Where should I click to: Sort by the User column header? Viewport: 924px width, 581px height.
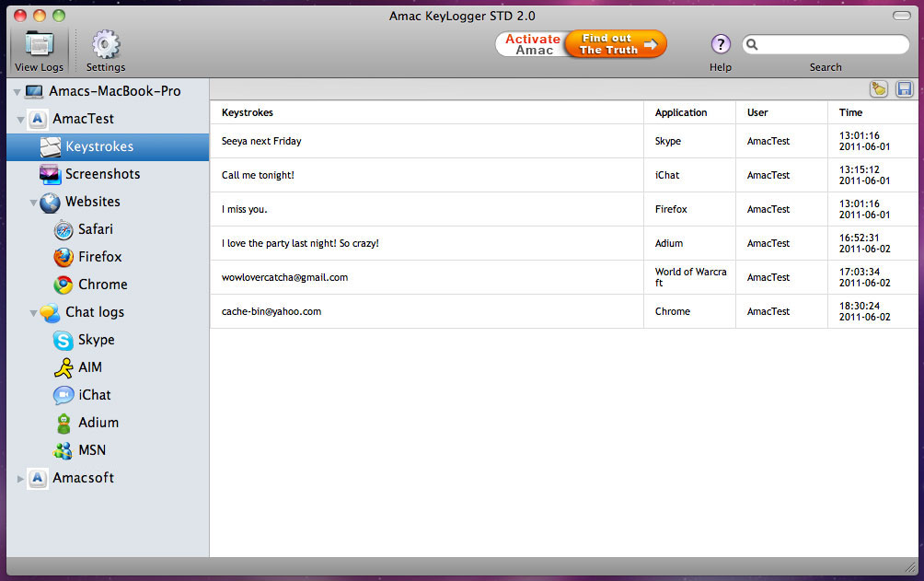point(781,112)
